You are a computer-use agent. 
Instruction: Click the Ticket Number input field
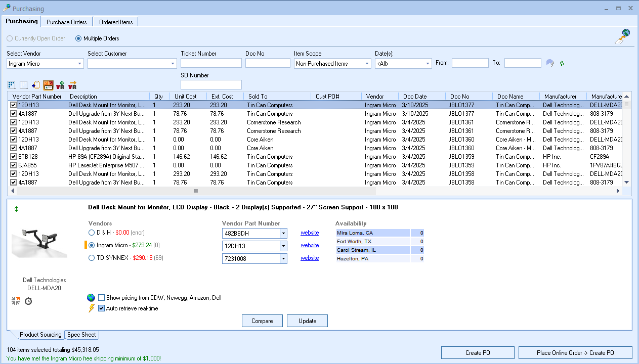coord(211,63)
